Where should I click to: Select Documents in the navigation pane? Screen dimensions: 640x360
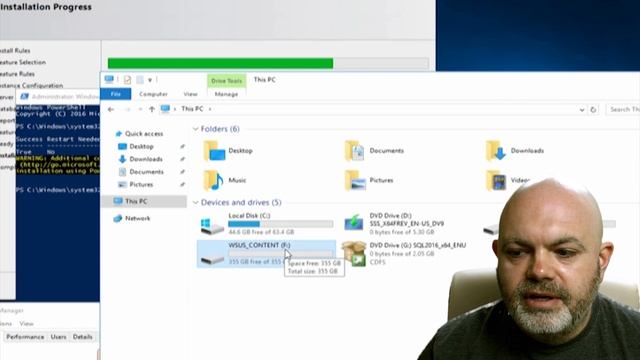(x=146, y=172)
